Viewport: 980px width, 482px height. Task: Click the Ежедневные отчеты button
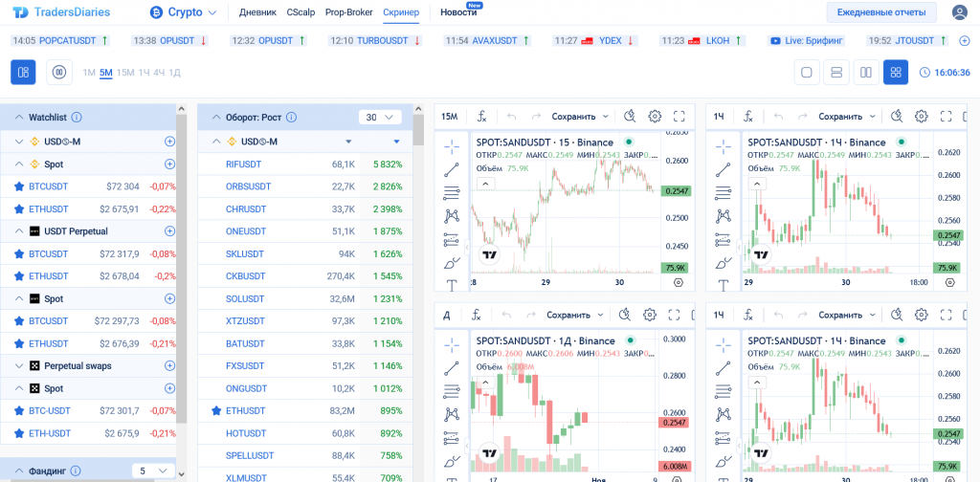(881, 12)
